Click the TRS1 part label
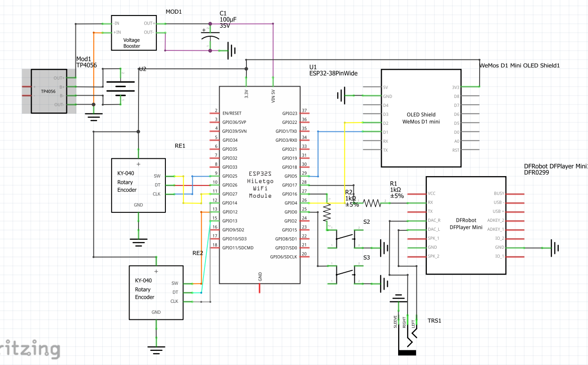Viewport: 588px width, 365px height. tap(435, 321)
